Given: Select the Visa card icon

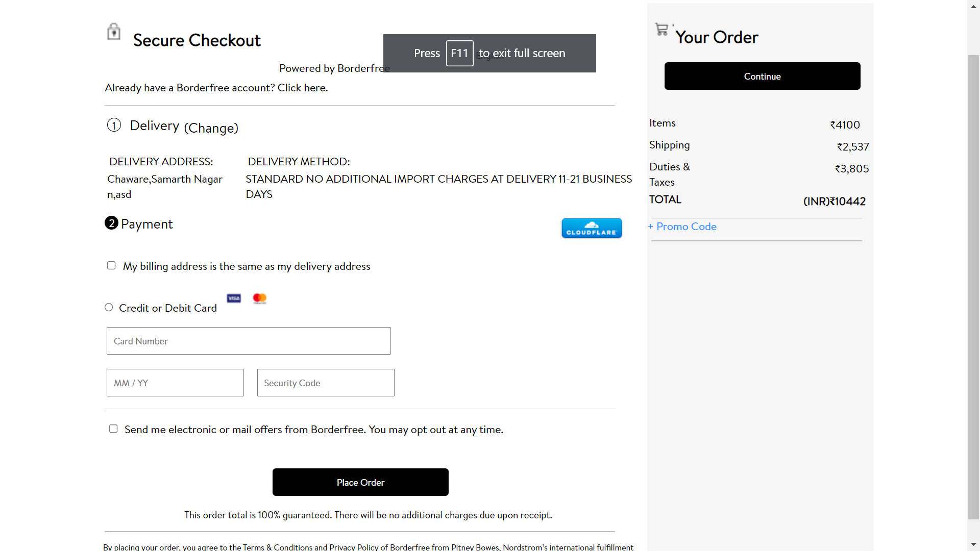Looking at the screenshot, I should [234, 298].
